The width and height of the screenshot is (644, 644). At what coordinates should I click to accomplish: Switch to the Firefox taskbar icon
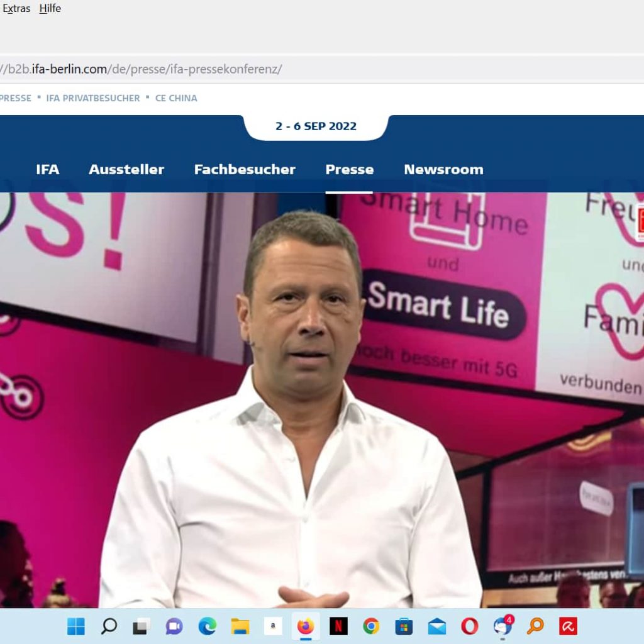tap(306, 626)
